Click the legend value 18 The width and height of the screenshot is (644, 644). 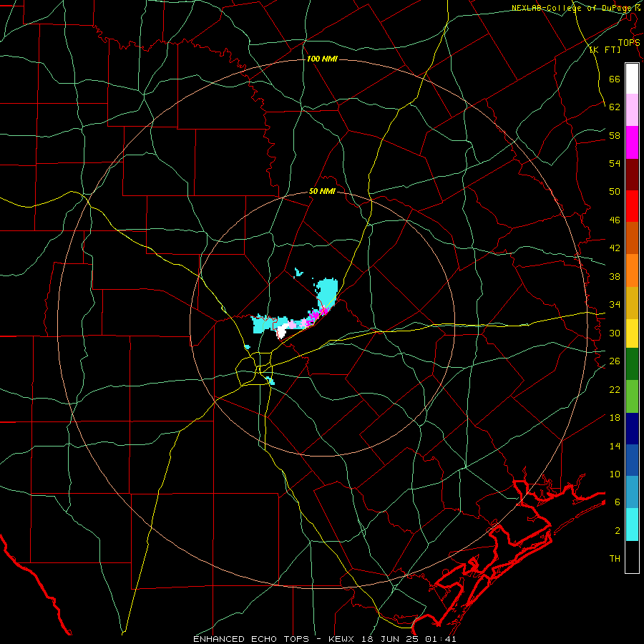coord(615,418)
